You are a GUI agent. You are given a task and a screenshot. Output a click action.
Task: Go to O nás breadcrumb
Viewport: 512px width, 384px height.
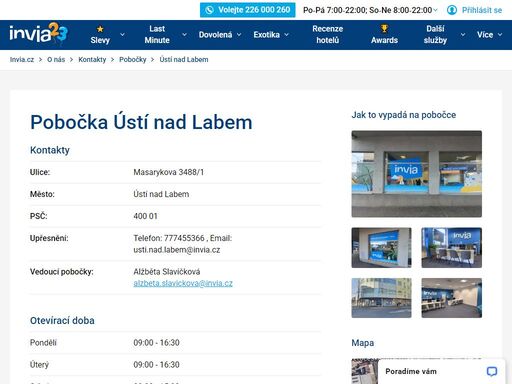tap(56, 60)
